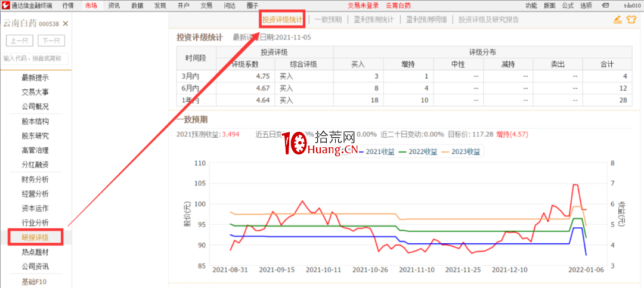Open the 公式 menu

[x=568, y=6]
